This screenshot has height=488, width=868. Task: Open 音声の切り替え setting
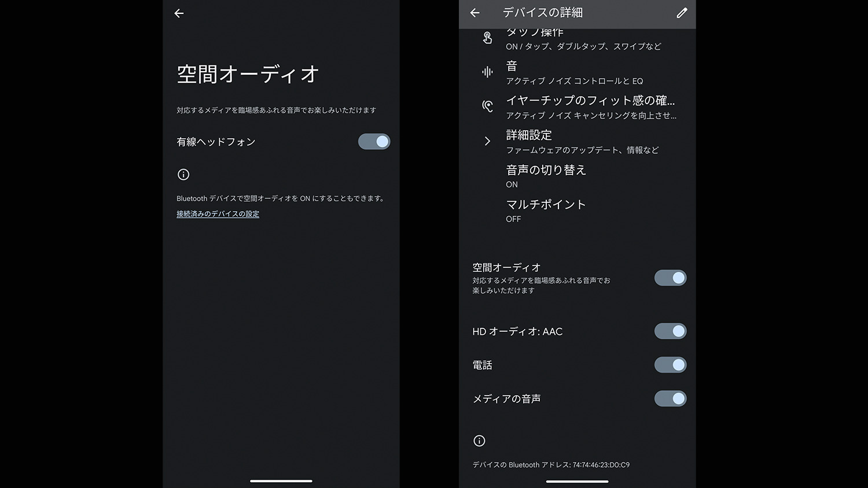pyautogui.click(x=546, y=176)
